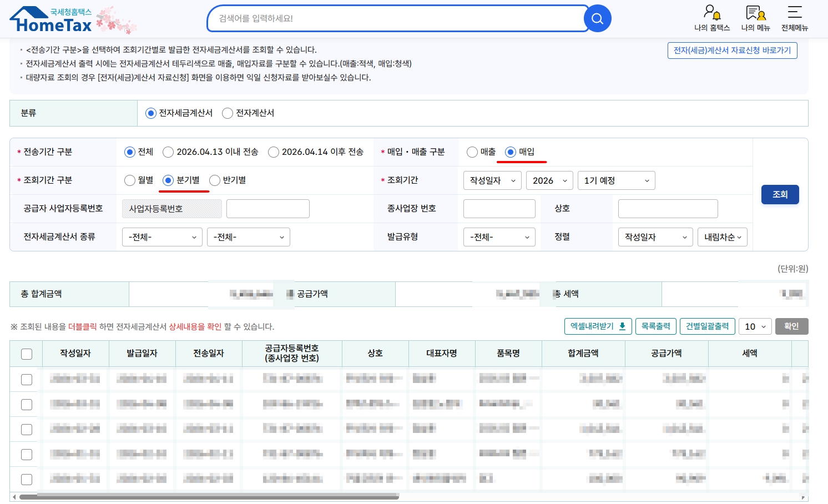Viewport: 828px width, 504px height.
Task: Click empty supplier registration number input
Action: pos(268,209)
